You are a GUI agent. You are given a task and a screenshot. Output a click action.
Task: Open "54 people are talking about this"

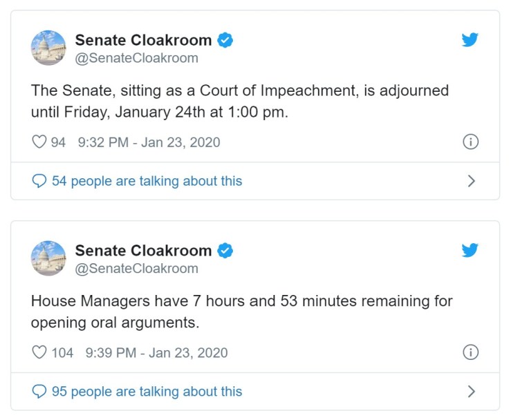(147, 182)
